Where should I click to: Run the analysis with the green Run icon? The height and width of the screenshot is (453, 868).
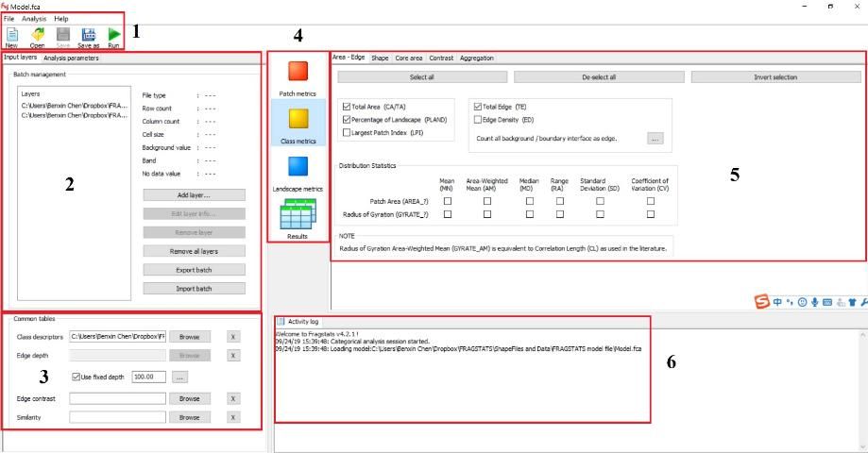click(x=113, y=34)
